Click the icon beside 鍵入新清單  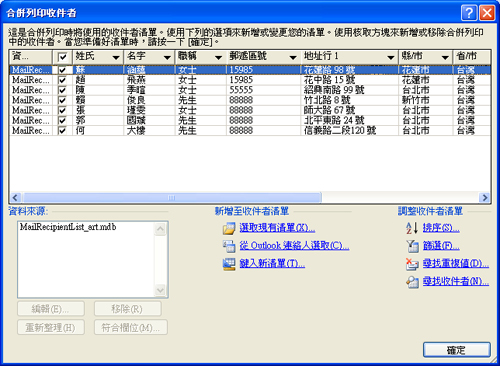pos(229,264)
